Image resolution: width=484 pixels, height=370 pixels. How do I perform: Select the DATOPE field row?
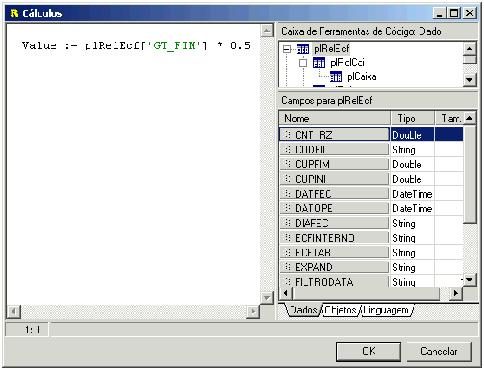pos(371,208)
